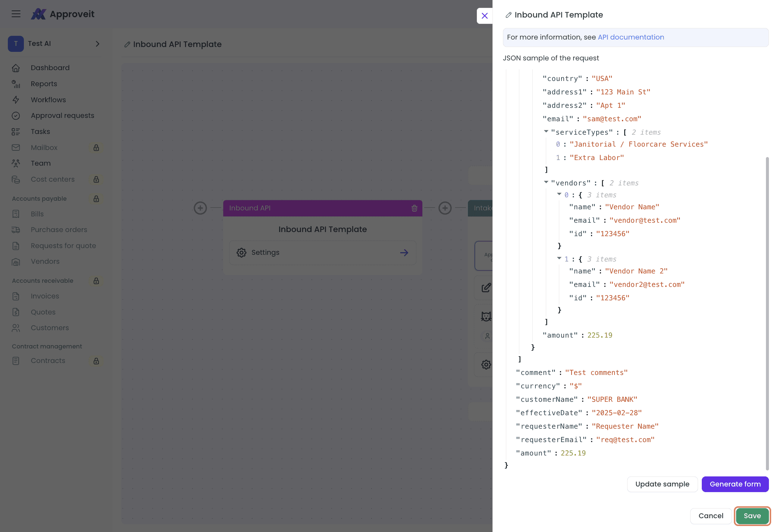Click the "Extra Labor" JSON value
The height and width of the screenshot is (532, 779).
point(597,158)
